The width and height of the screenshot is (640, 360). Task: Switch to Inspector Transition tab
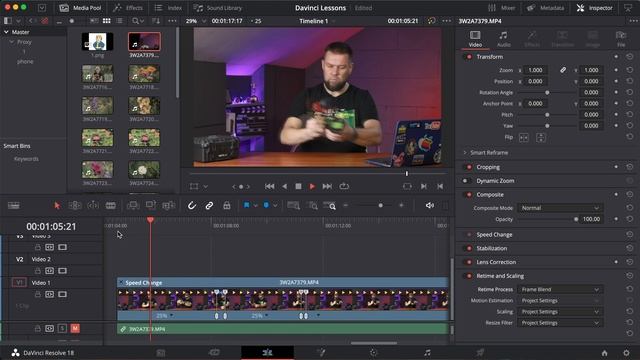[x=562, y=39]
